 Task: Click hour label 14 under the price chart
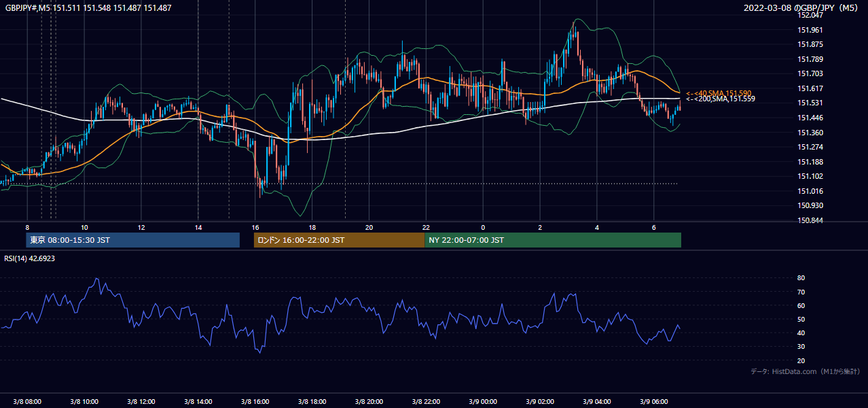click(x=198, y=227)
